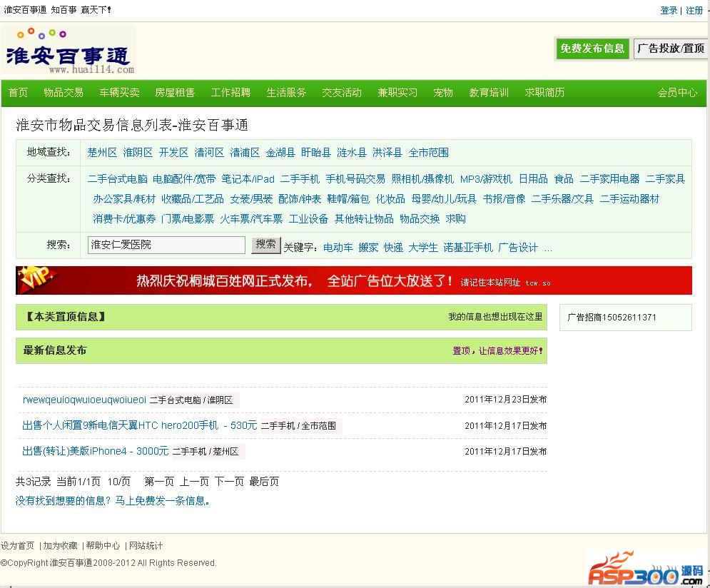Select category 二手运动器材
Image resolution: width=710 pixels, height=588 pixels.
pos(630,199)
